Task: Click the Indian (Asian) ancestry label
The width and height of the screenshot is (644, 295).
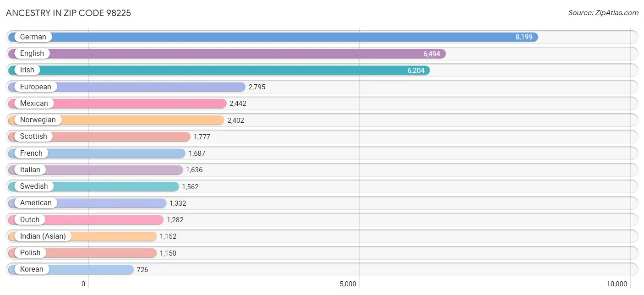Action: coord(43,236)
